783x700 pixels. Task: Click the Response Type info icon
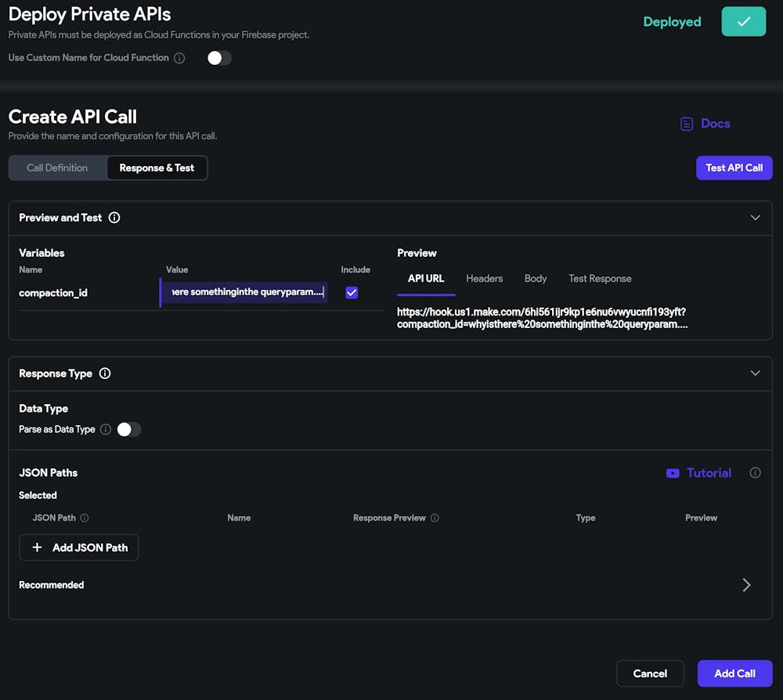(x=105, y=373)
